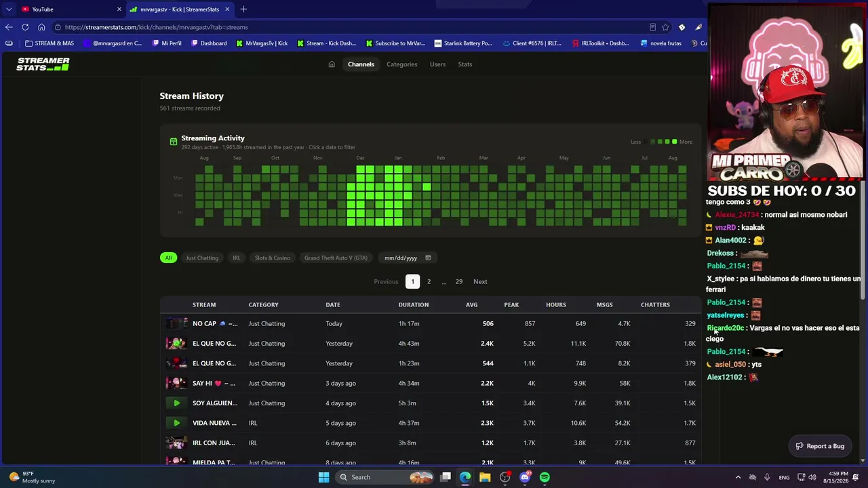Go to page 2 of stream history

[x=429, y=281]
